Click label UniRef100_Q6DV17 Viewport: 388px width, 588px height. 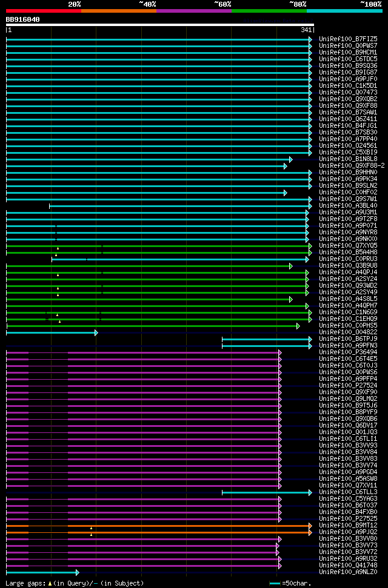point(348,425)
